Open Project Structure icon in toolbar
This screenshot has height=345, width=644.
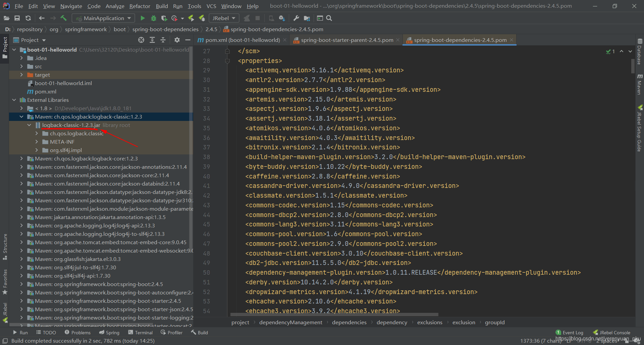[307, 18]
